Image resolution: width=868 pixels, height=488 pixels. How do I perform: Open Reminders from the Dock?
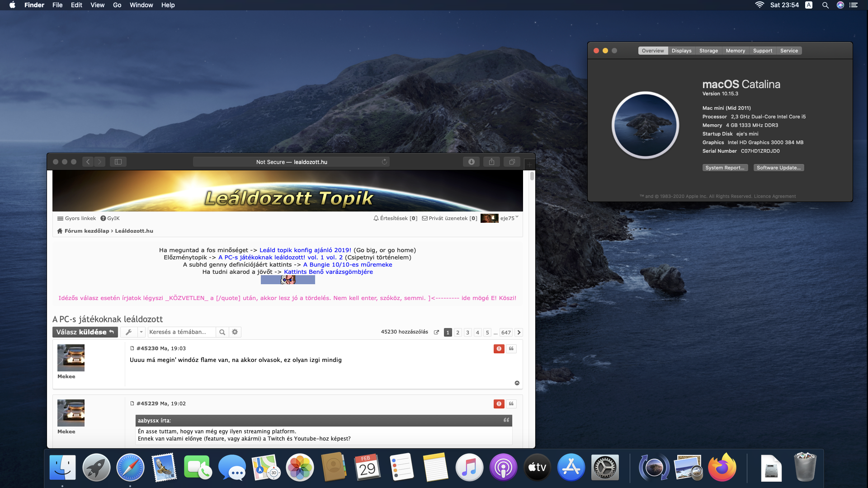pyautogui.click(x=401, y=468)
